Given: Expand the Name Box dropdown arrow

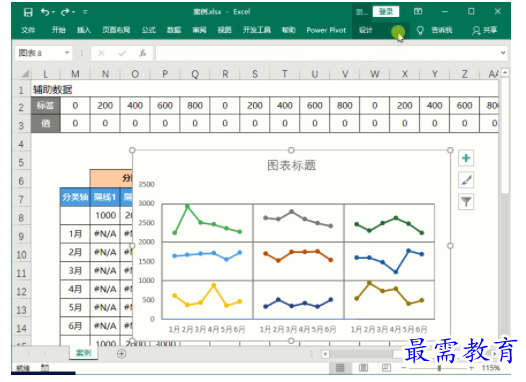Looking at the screenshot, I should pos(67,53).
